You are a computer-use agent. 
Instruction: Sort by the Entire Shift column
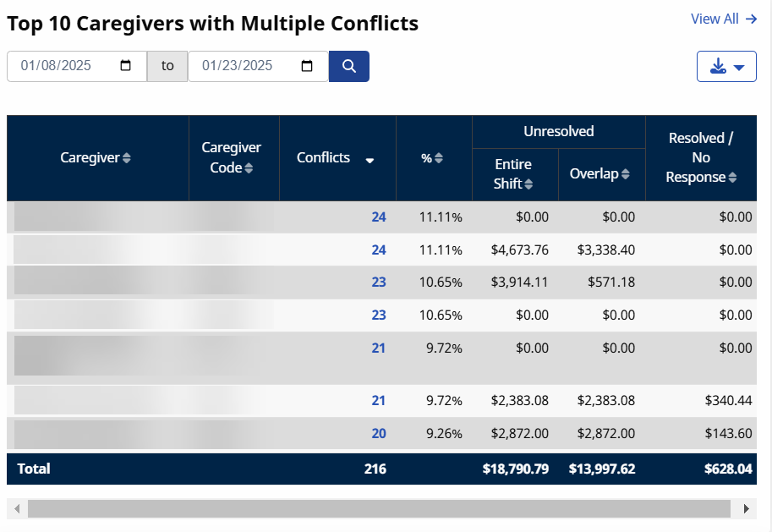click(528, 184)
